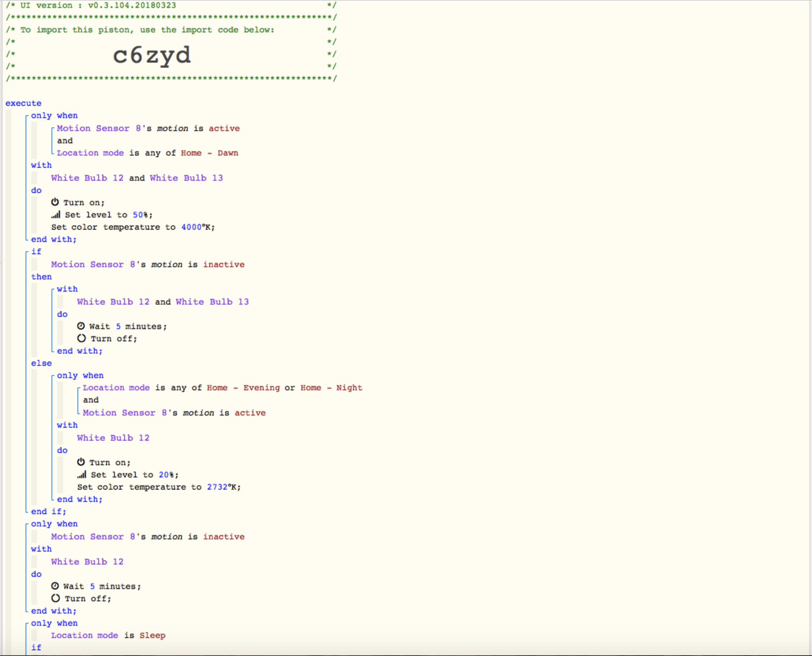Click the execute keyword
Viewport: 812px width, 656px height.
click(x=23, y=103)
